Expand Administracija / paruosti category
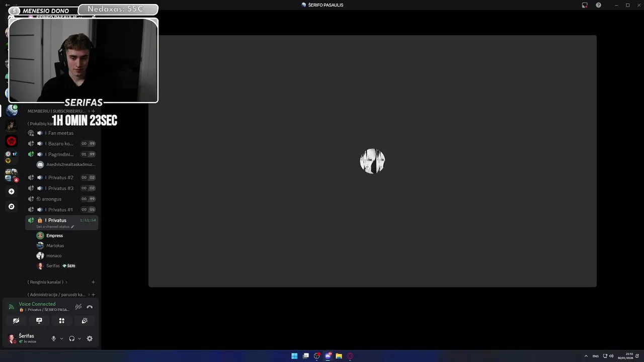 point(58,295)
